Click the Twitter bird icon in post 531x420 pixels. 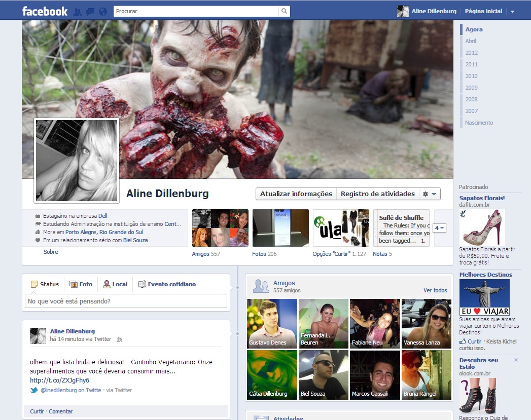click(34, 390)
